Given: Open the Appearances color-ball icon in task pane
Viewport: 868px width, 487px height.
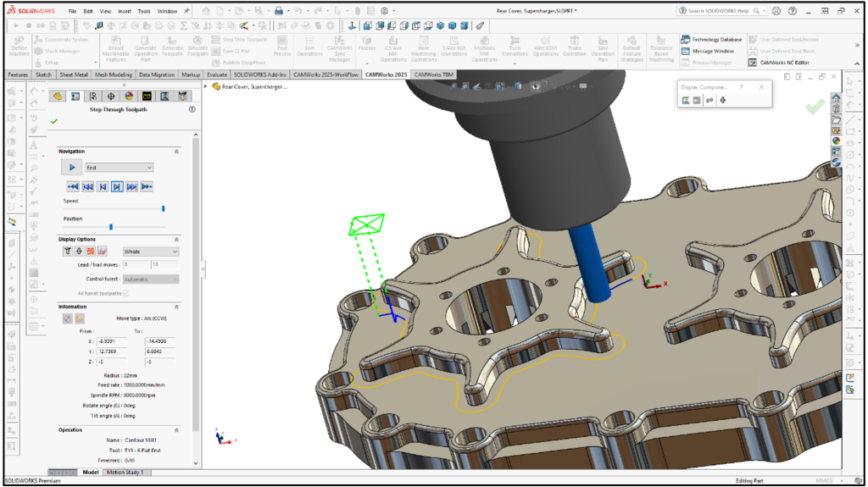Looking at the screenshot, I should point(836,141).
